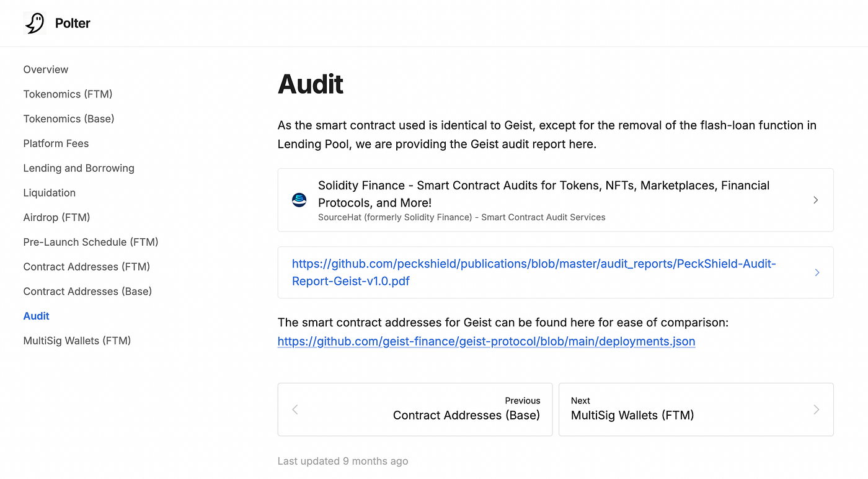868x479 pixels.
Task: Click the 'Last updated 9 months ago' text
Action: [343, 461]
